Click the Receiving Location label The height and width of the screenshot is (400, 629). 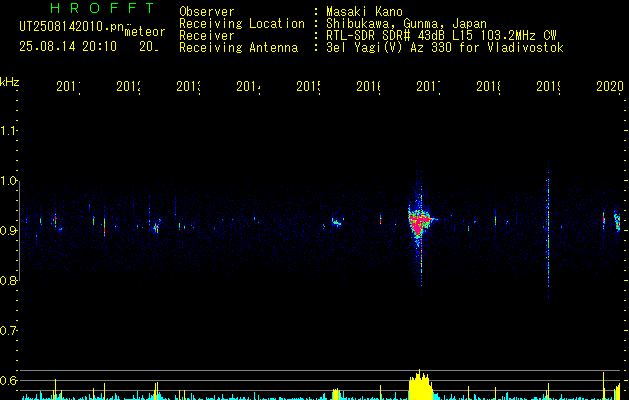pos(242,24)
